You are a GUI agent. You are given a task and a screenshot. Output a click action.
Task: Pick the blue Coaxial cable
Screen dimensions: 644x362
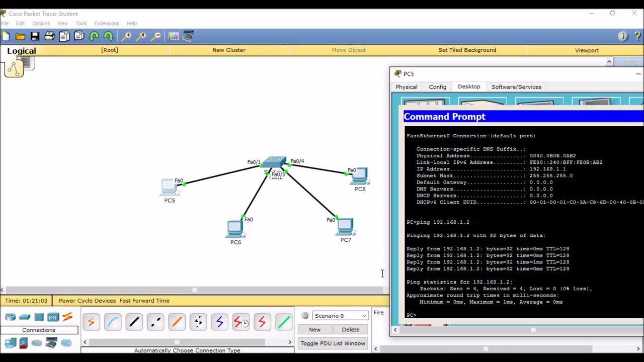pos(219,322)
